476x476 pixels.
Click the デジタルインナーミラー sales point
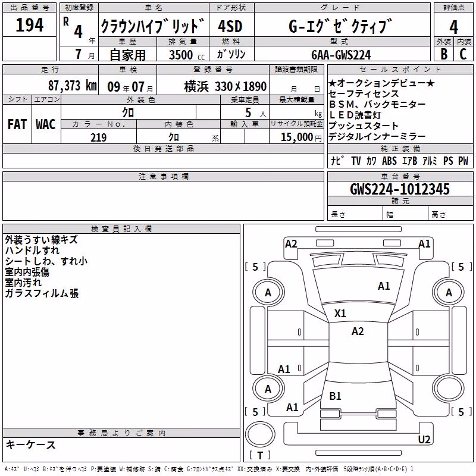377,137
